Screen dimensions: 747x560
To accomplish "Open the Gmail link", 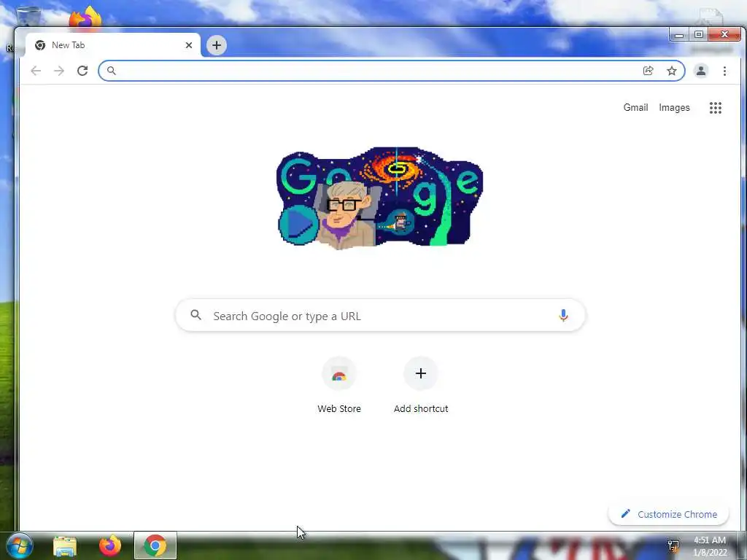I will 635,108.
